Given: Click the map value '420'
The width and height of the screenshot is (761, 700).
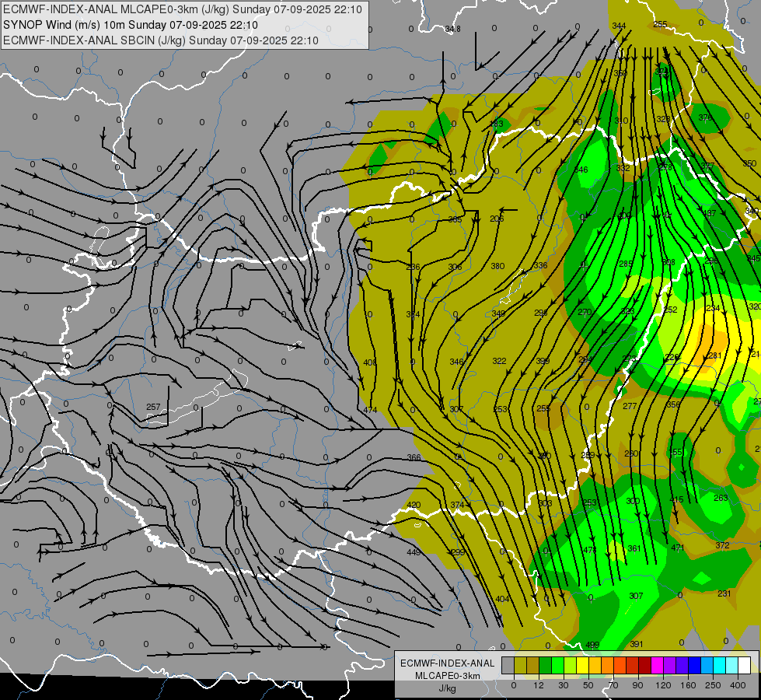Looking at the screenshot, I should click(x=414, y=505).
